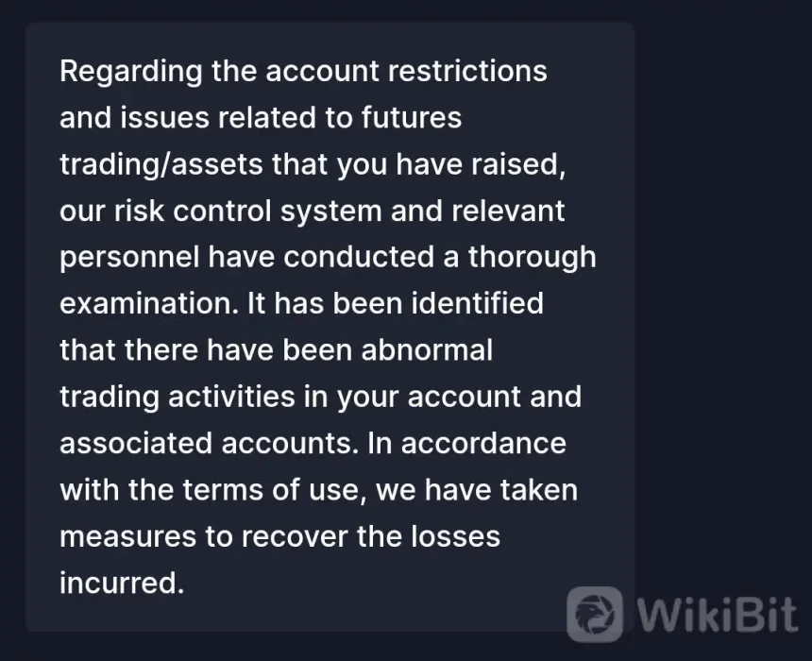
Task: Select the word "personnel"
Action: click(129, 258)
